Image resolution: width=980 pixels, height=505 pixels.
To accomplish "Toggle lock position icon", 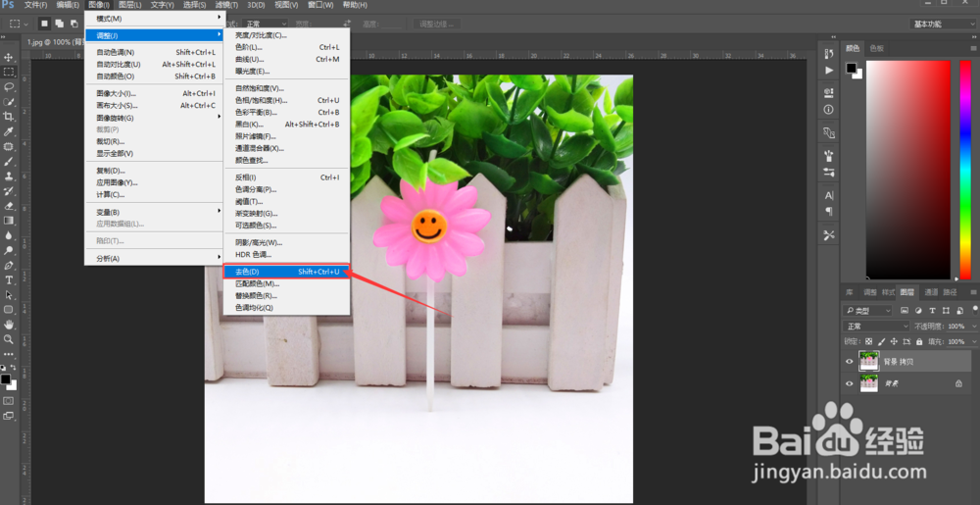I will click(x=894, y=342).
